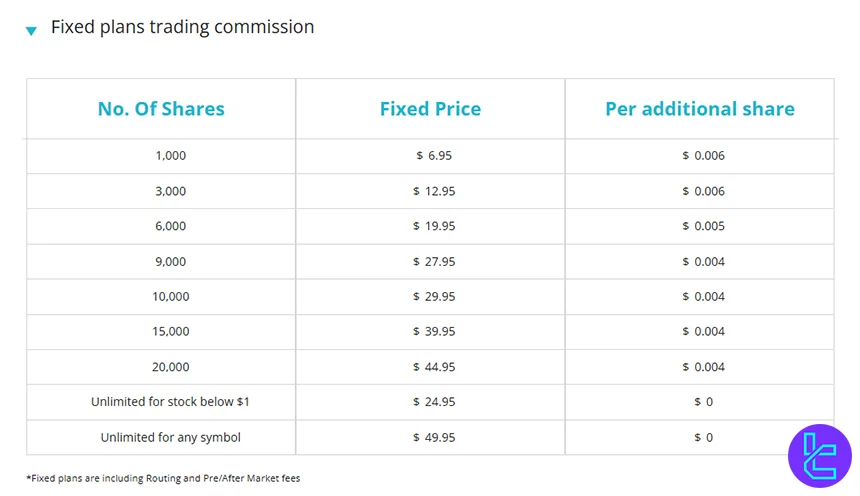This screenshot has height=496, width=860.
Task: Click the 20,000 shares cell
Action: pos(170,367)
